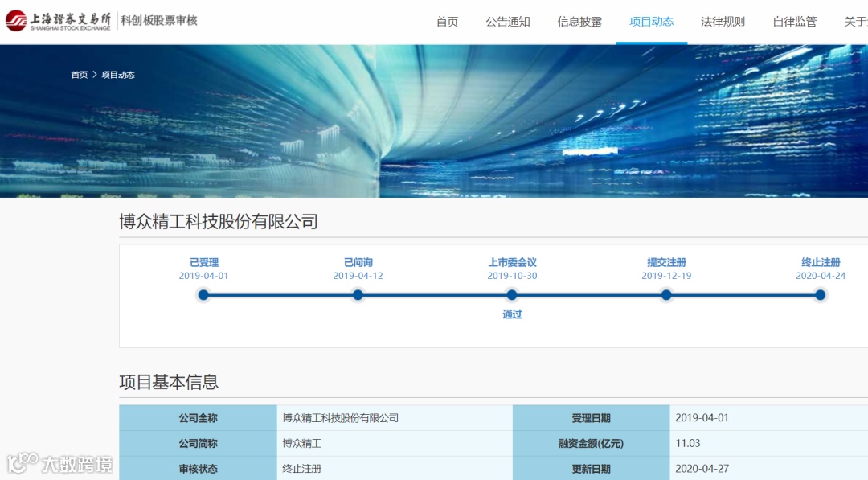The image size is (868, 480).
Task: Click 项目动态 in the breadcrumb
Action: (118, 75)
